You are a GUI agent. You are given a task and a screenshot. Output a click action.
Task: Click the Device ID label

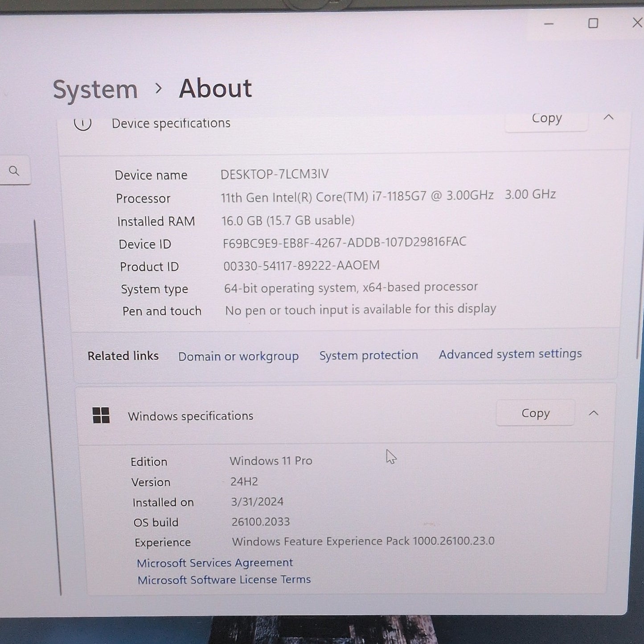pos(145,244)
